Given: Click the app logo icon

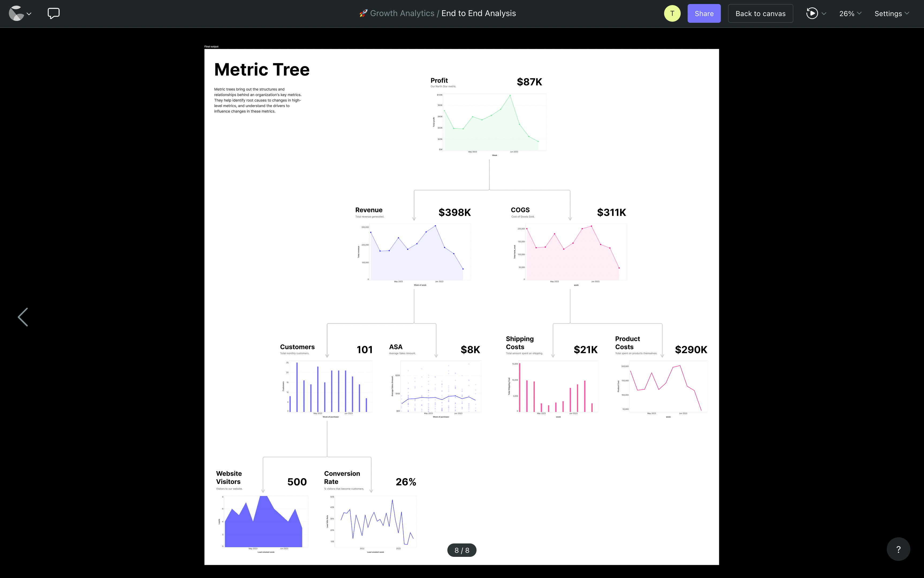Looking at the screenshot, I should (x=16, y=13).
